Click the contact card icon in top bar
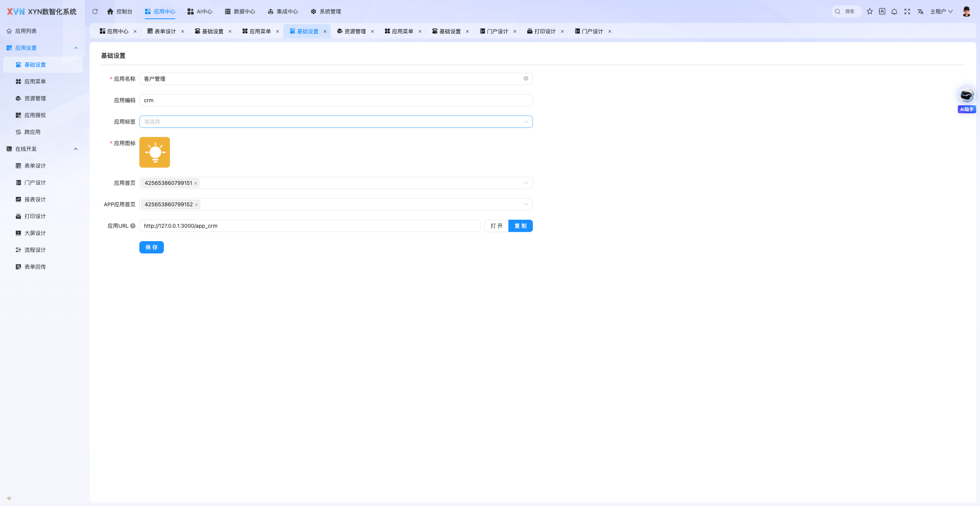Viewport: 980px width, 506px height. point(882,11)
